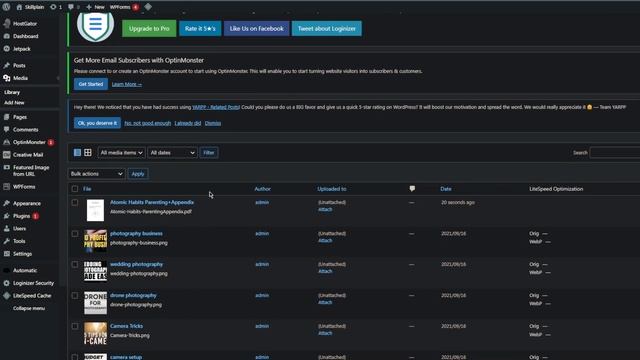640x360 pixels.
Task: Click the Like Us on Facebook button
Action: coord(256,29)
